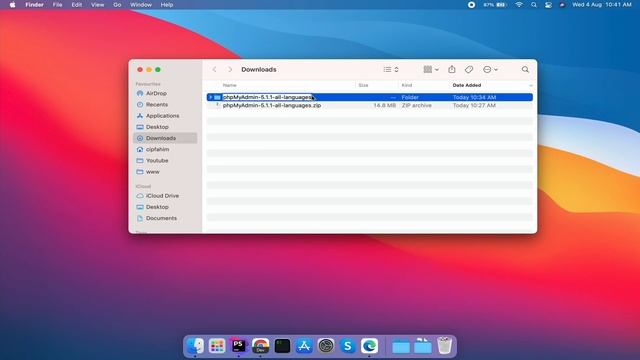Click the Folder kind cell
The width and height of the screenshot is (640, 360).
(410, 97)
